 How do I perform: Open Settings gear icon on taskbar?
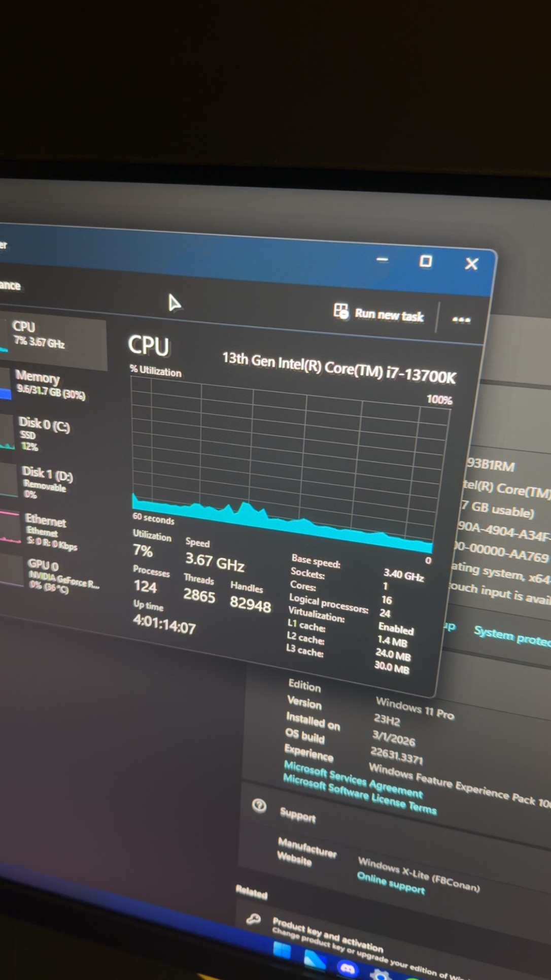tap(380, 974)
